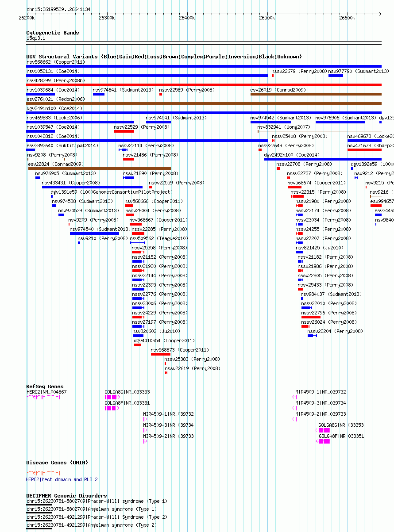394x532 pixels.
Task: Click the DGV Structural Variants track title
Action: click(x=164, y=57)
